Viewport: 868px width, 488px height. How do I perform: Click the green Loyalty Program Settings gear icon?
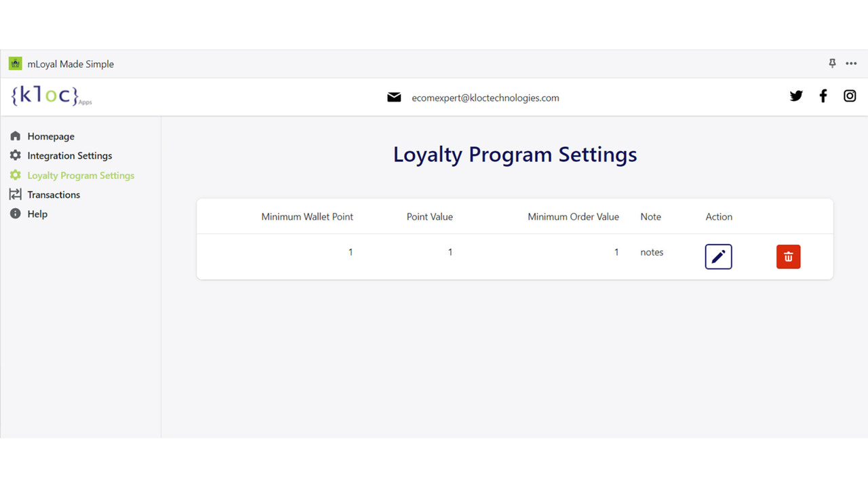pyautogui.click(x=15, y=175)
